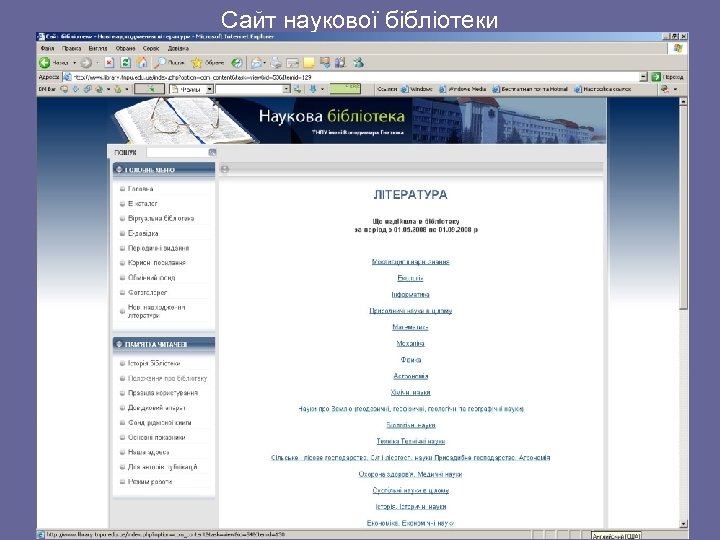Open Правила користування sidebar item

tap(163, 393)
